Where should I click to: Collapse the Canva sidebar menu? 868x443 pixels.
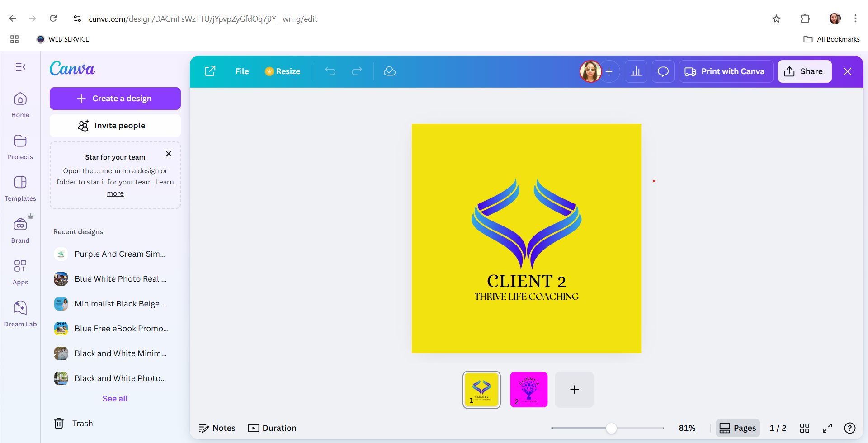pos(20,67)
